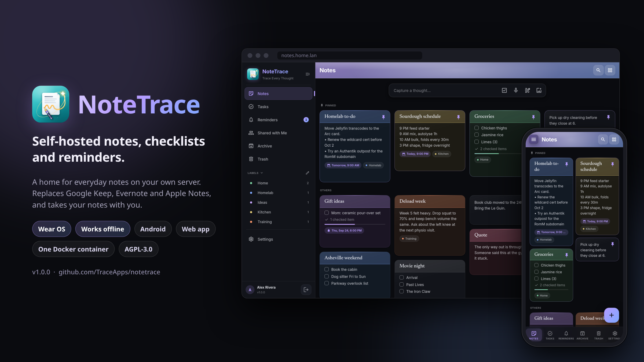Unpin the desktop Groceries note
Image resolution: width=644 pixels, height=362 pixels.
click(x=533, y=117)
